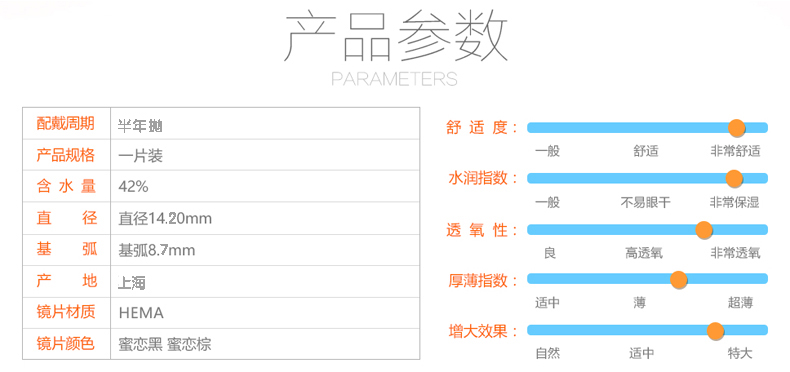Viewport: 790px width, 372px height.
Task: Click the 超薄 label under thickness slider
Action: coord(740,303)
